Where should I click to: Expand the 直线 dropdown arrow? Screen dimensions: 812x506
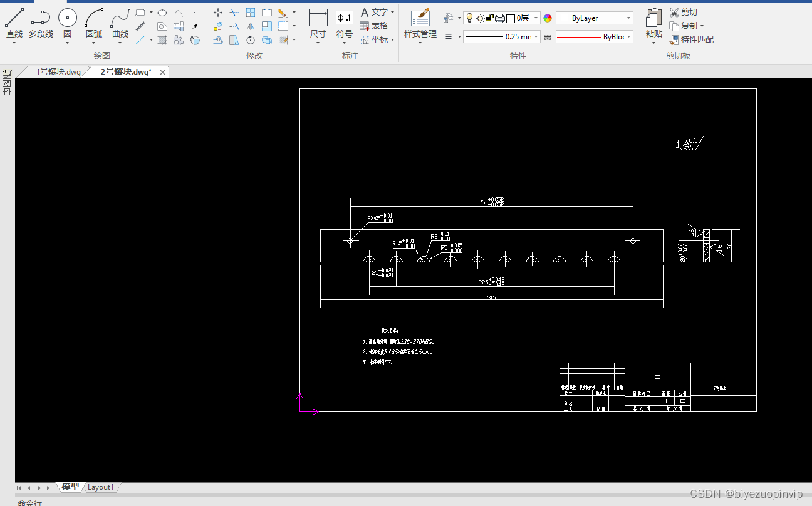point(14,43)
